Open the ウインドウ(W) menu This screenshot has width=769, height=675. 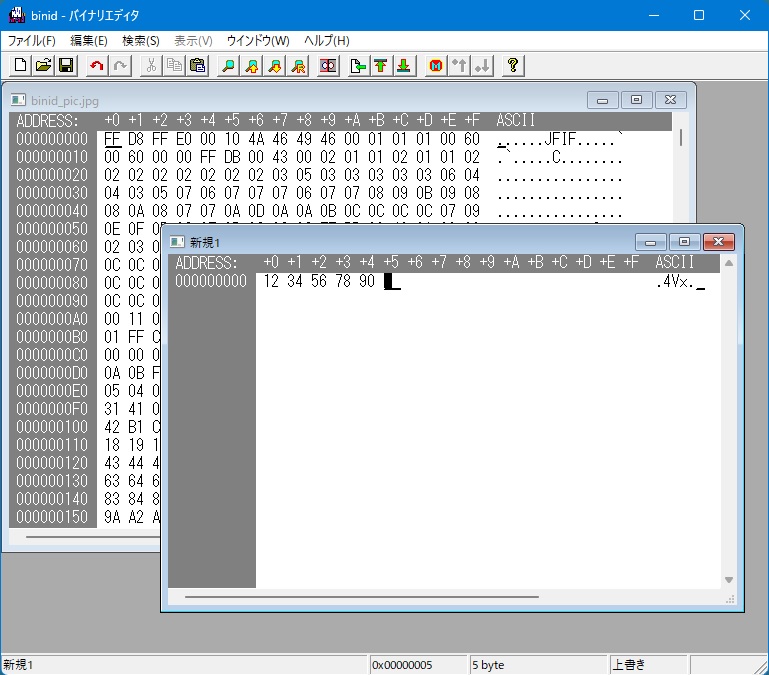(258, 41)
